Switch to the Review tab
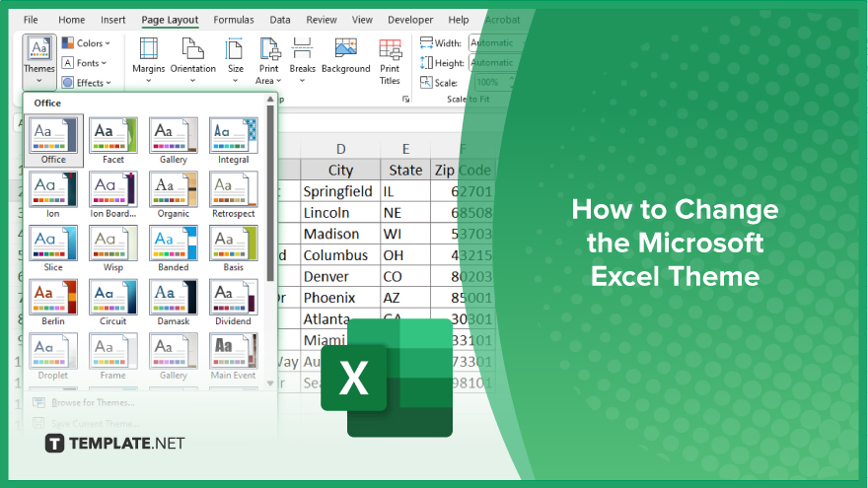The height and width of the screenshot is (488, 868). click(322, 20)
